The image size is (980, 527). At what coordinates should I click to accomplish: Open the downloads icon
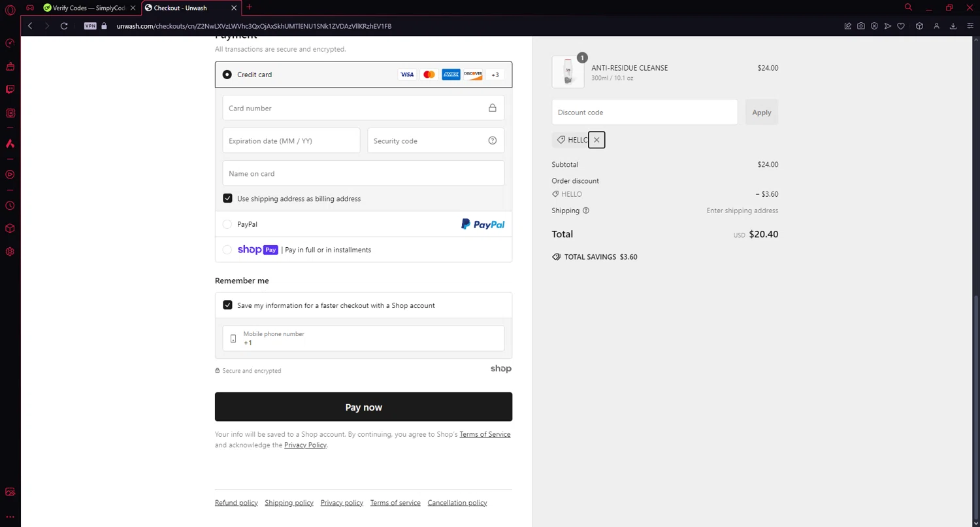coord(953,26)
